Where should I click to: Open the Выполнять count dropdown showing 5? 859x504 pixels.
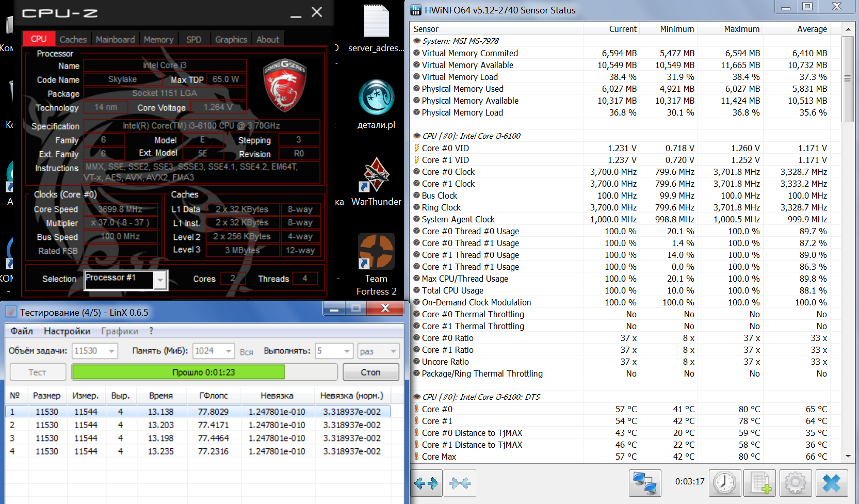[347, 351]
